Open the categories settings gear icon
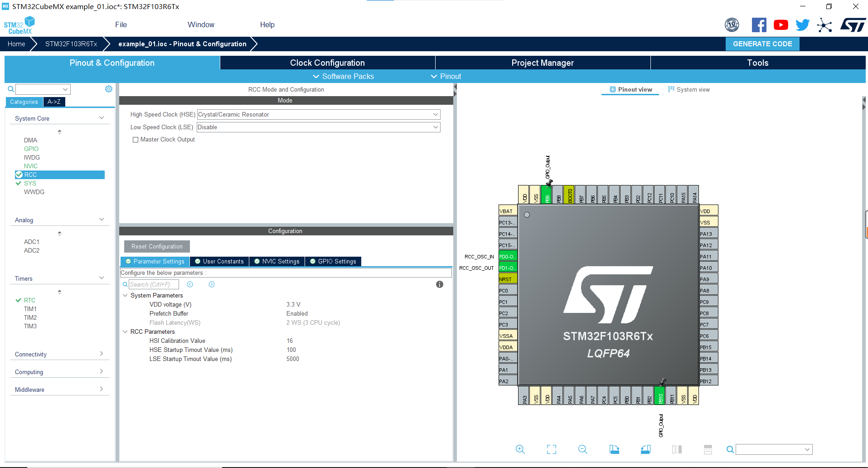 pyautogui.click(x=109, y=89)
